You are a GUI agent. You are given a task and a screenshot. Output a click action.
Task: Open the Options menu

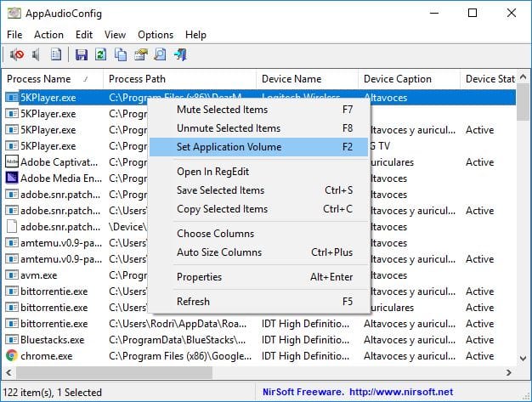[156, 35]
